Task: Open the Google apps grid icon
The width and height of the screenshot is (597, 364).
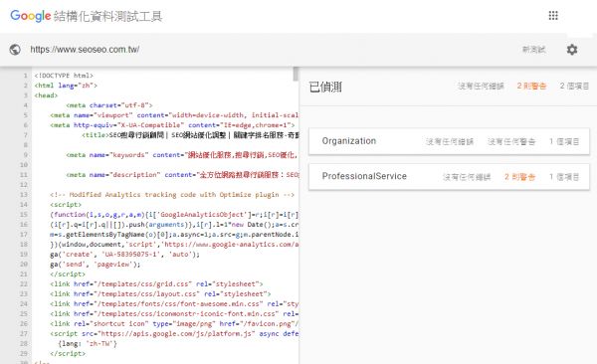Action: [553, 16]
